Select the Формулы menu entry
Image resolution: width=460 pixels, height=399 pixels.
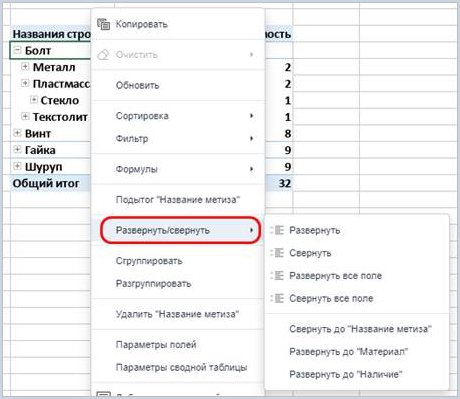click(178, 169)
